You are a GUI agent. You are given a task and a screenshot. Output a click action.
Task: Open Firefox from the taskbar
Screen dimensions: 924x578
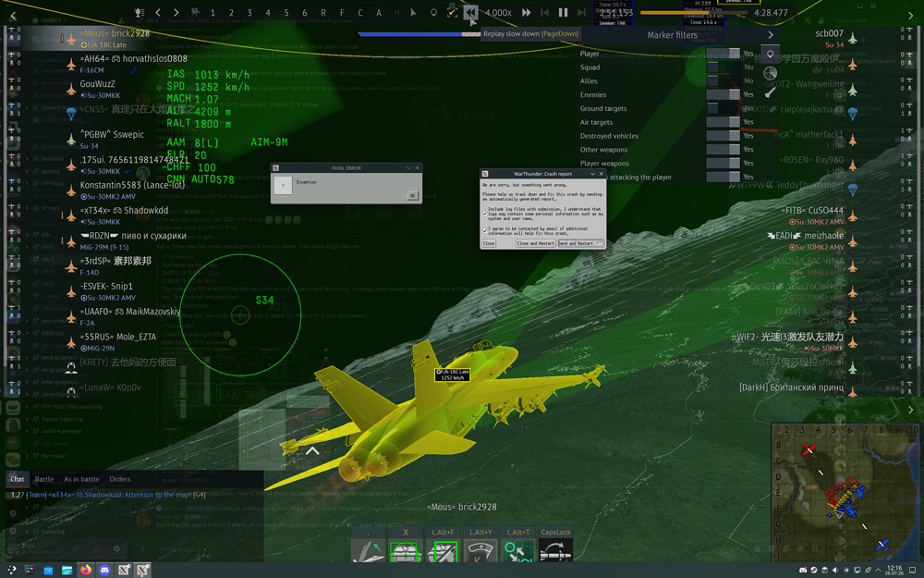coord(86,570)
